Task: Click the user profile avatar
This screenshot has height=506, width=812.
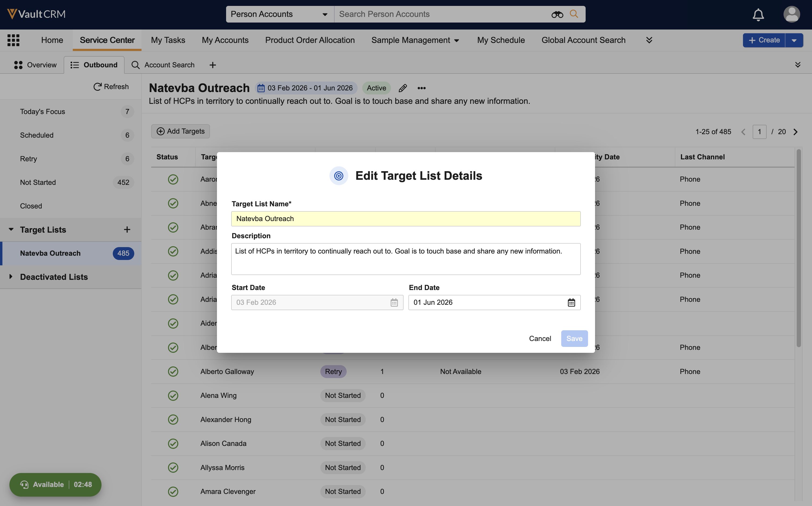Action: tap(792, 14)
